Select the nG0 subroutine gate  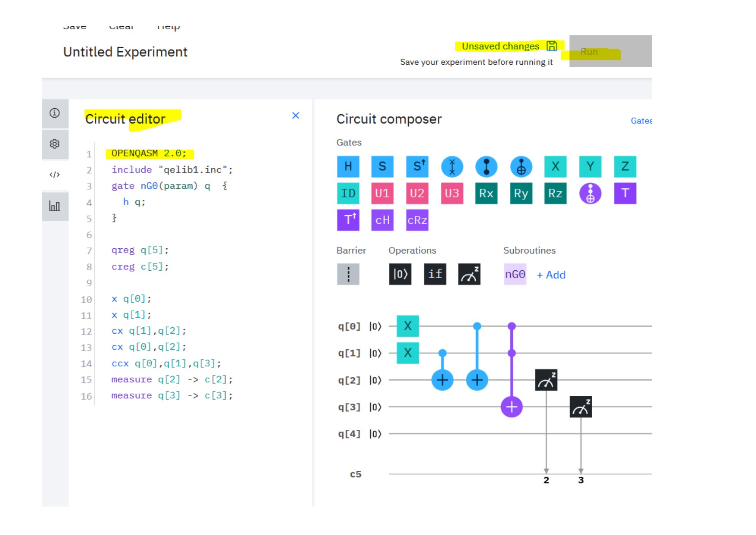tap(515, 274)
